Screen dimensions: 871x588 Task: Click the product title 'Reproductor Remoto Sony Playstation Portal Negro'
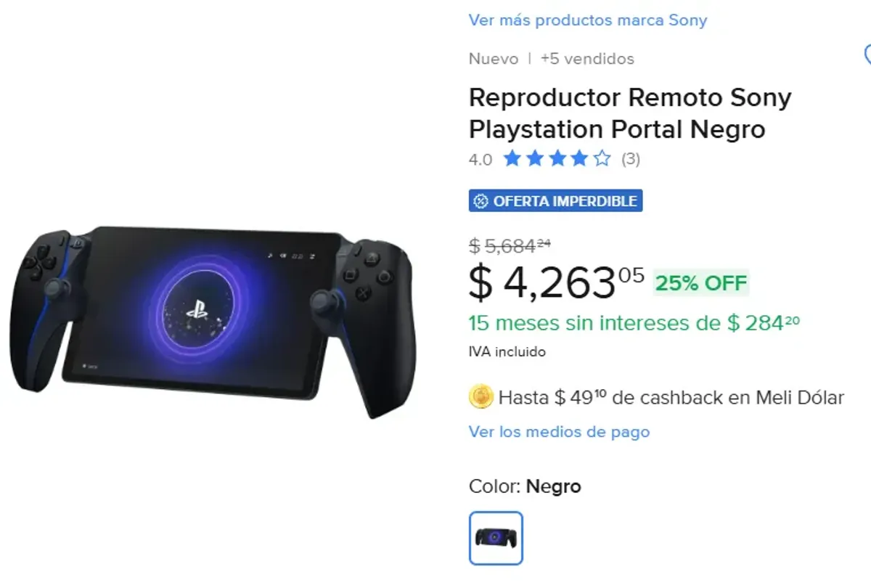click(630, 113)
